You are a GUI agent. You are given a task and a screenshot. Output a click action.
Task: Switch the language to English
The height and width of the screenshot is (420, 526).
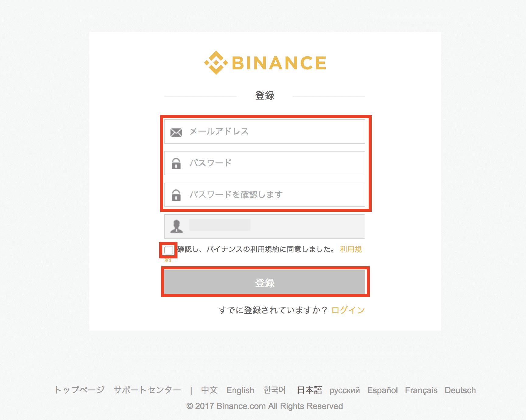(240, 390)
